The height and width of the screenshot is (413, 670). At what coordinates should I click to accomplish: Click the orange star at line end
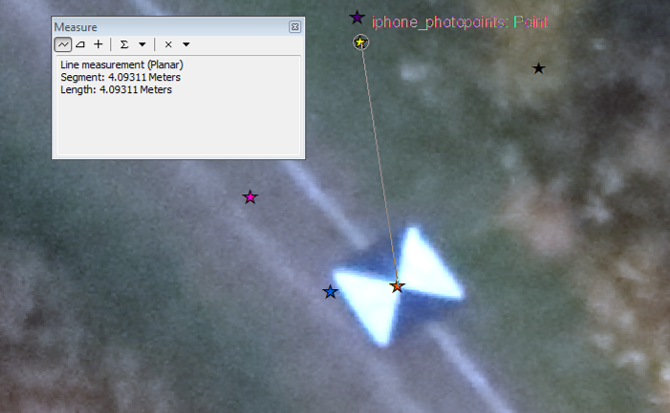tap(397, 287)
